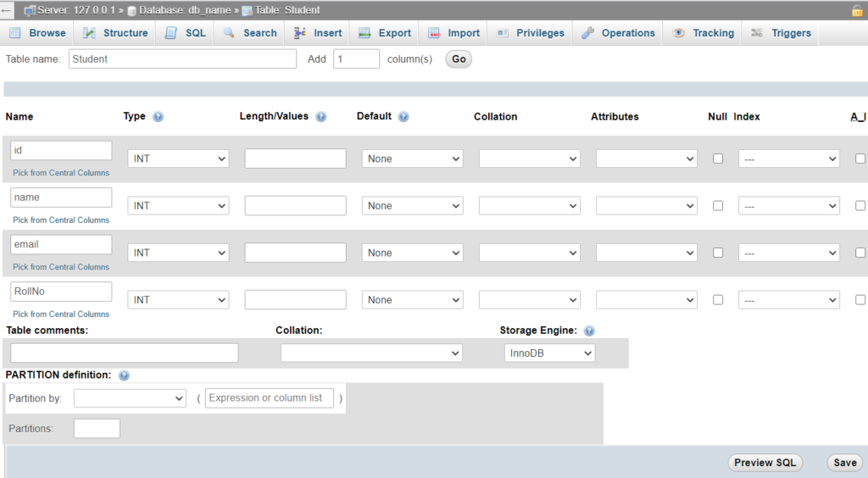Screen dimensions: 868x478
Task: Enable Null checkbox for id column
Action: (718, 158)
